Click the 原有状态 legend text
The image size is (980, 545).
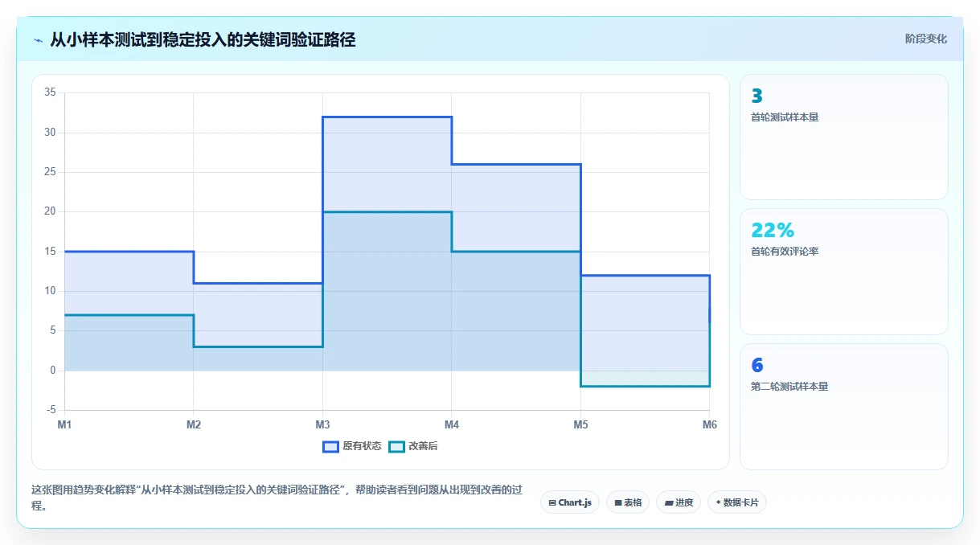[362, 446]
